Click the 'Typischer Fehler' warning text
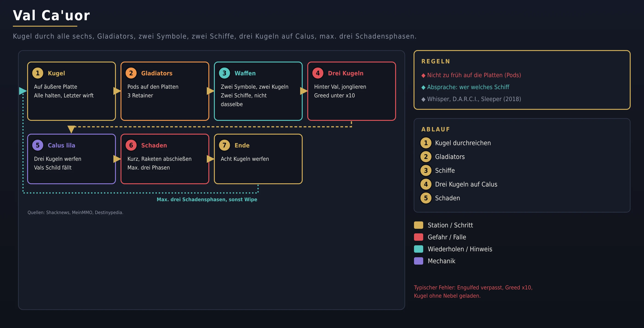This screenshot has height=328, width=644. pos(473,291)
